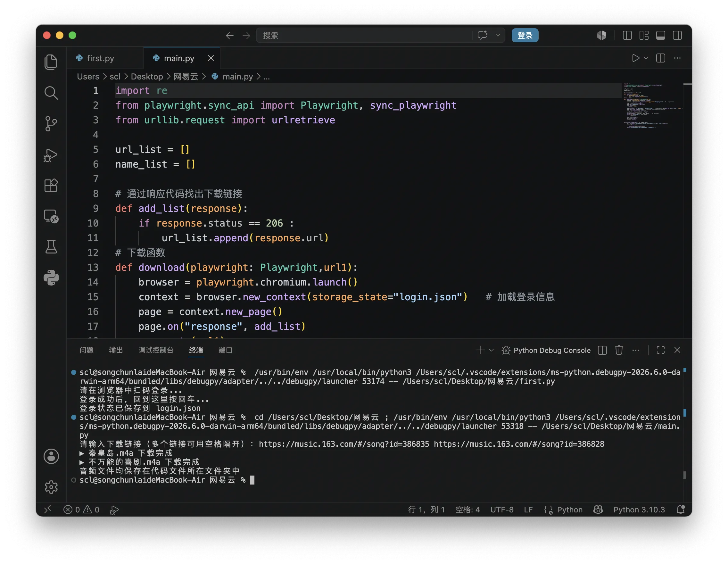Open errors and warnings count
Screen dimensions: 728x564
pyautogui.click(x=81, y=509)
